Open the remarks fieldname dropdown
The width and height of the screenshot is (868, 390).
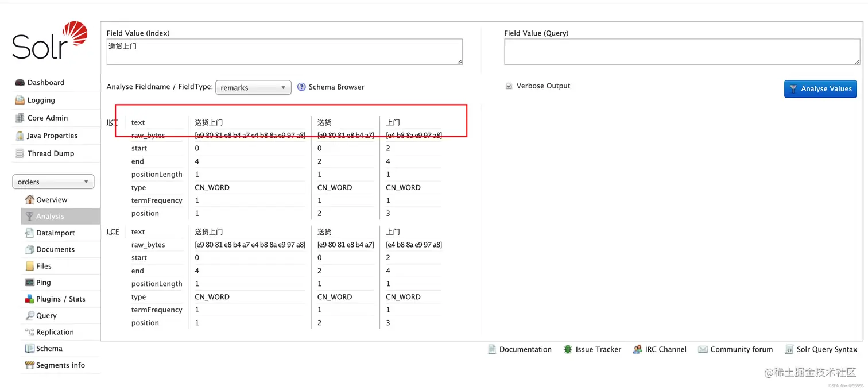[253, 87]
